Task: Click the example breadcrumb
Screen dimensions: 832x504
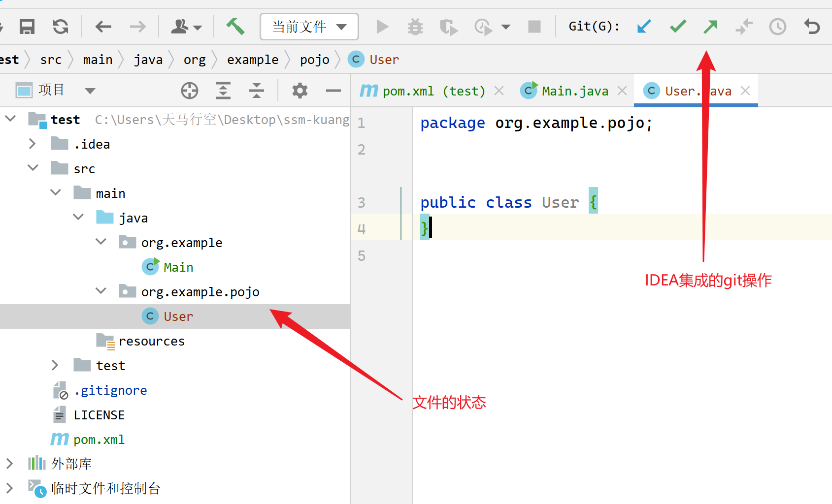Action: (x=253, y=60)
